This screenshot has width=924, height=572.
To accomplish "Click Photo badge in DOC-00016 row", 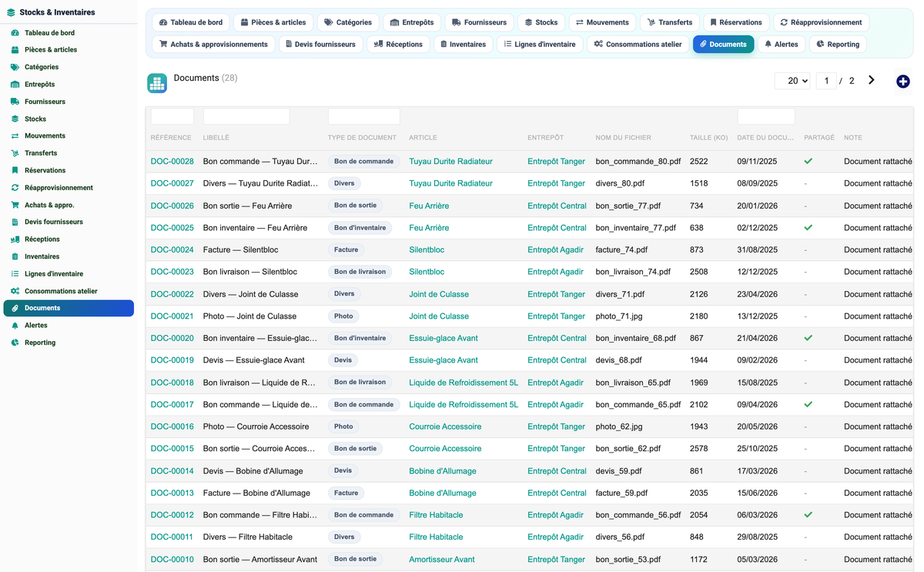I will pyautogui.click(x=343, y=426).
